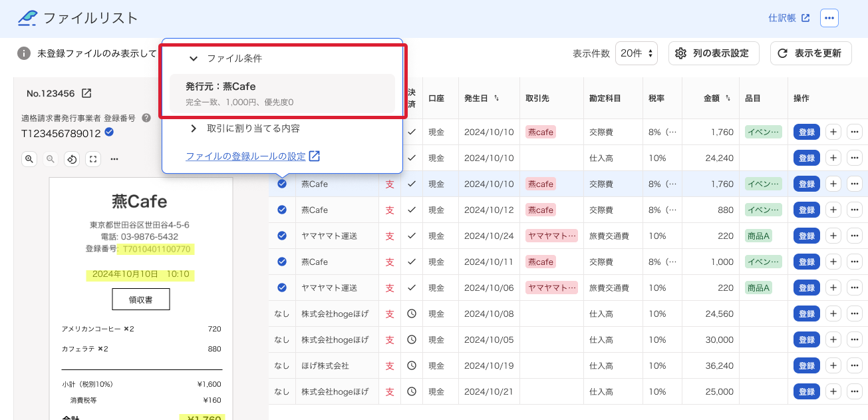
Task: Zoom in on the receipt preview
Action: click(x=29, y=158)
